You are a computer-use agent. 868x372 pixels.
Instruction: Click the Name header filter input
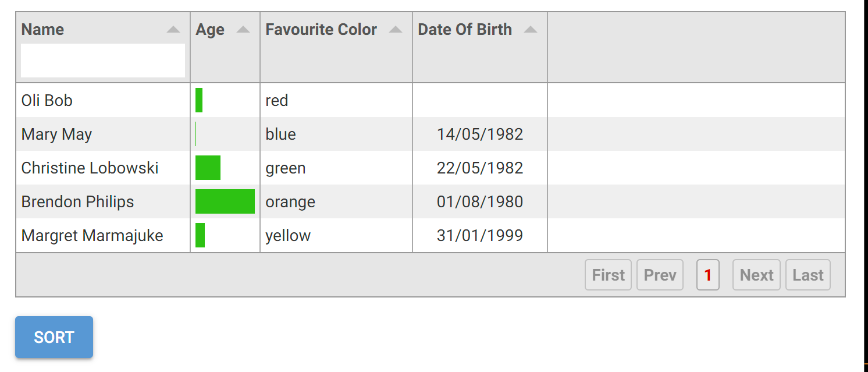pos(103,61)
